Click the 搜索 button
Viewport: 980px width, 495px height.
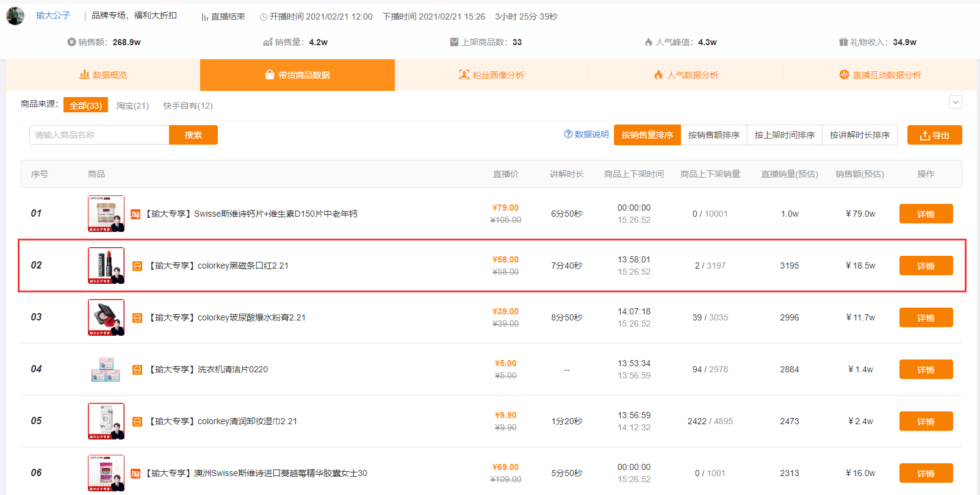193,135
